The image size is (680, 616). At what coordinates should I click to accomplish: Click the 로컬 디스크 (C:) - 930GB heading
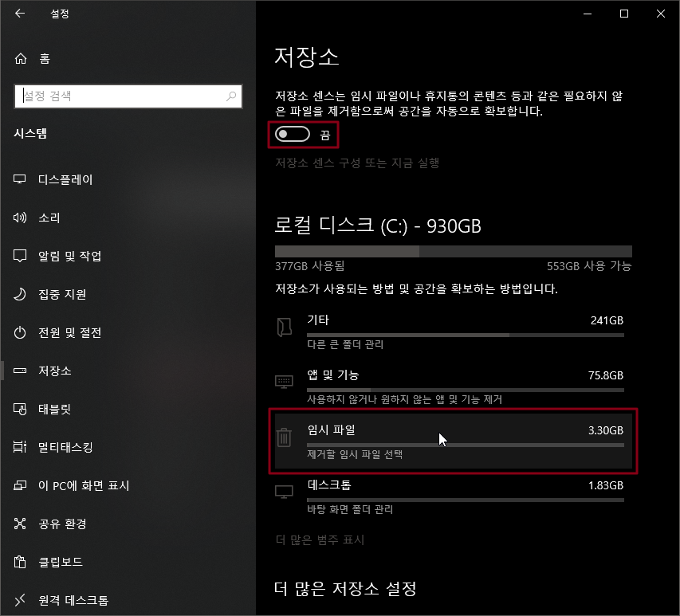(378, 226)
